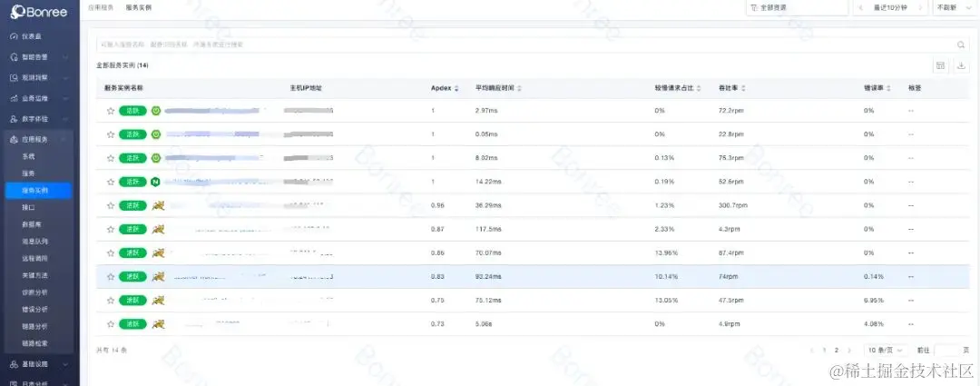980x386 pixels.
Task: Click the Tomcat icon in 70.07ms row
Action: pyautogui.click(x=158, y=252)
